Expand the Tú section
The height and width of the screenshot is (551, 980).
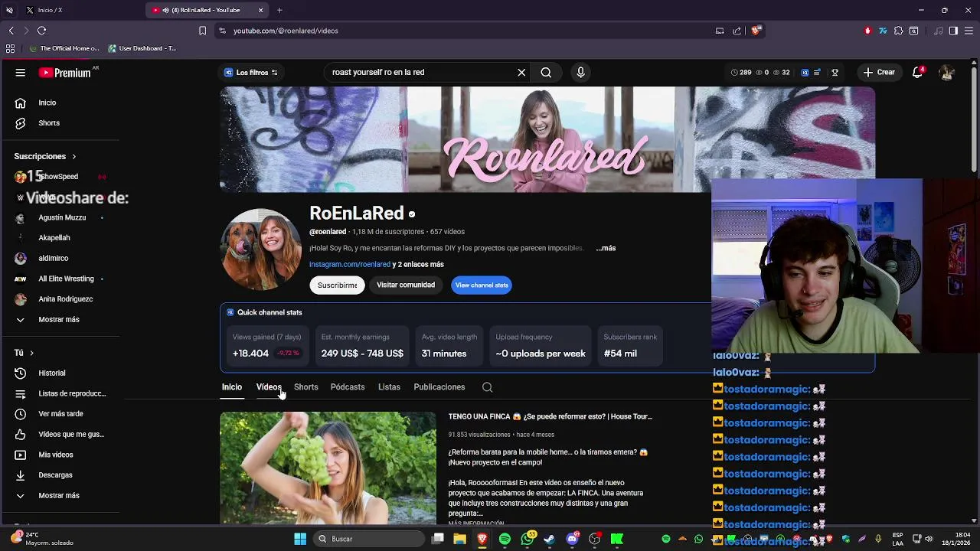point(24,353)
